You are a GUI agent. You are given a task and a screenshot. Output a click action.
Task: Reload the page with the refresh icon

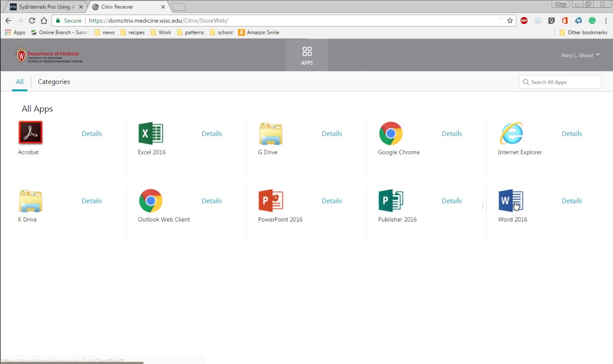tap(32, 21)
